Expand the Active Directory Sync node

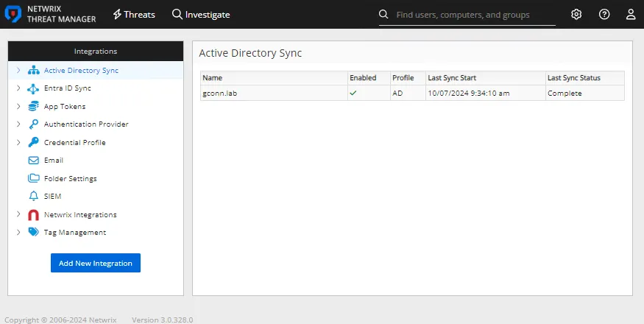tap(18, 70)
